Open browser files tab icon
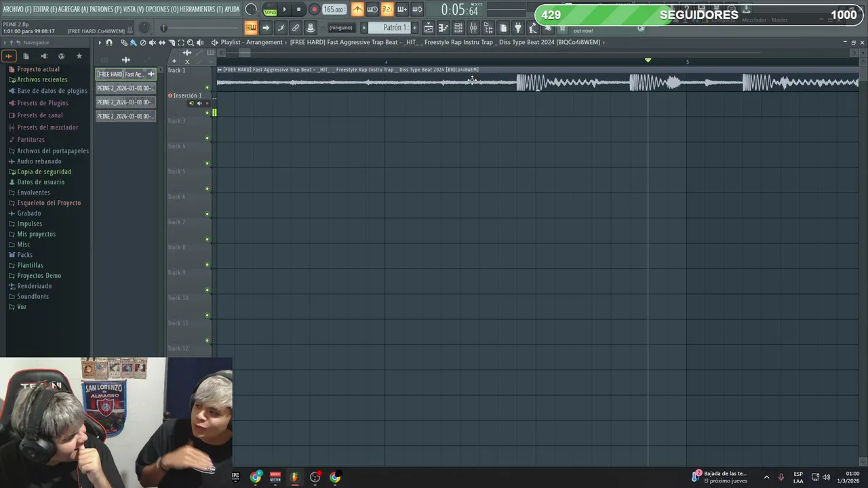Screen dimensions: 868x488 click(26, 56)
